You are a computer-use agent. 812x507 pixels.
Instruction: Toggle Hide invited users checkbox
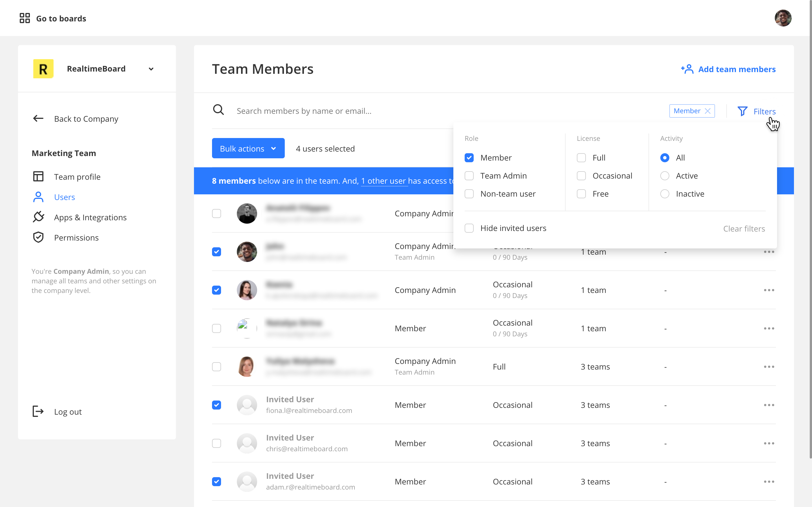click(x=469, y=228)
